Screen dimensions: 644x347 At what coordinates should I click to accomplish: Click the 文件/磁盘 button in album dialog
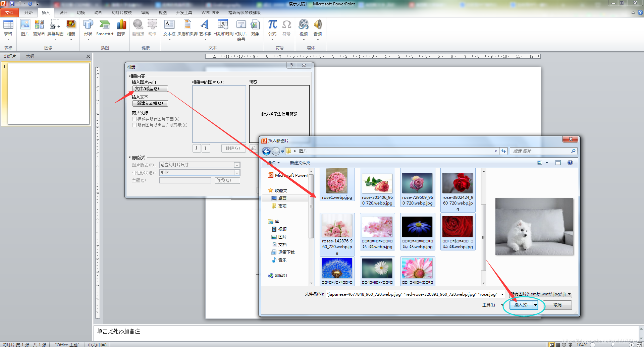click(150, 89)
